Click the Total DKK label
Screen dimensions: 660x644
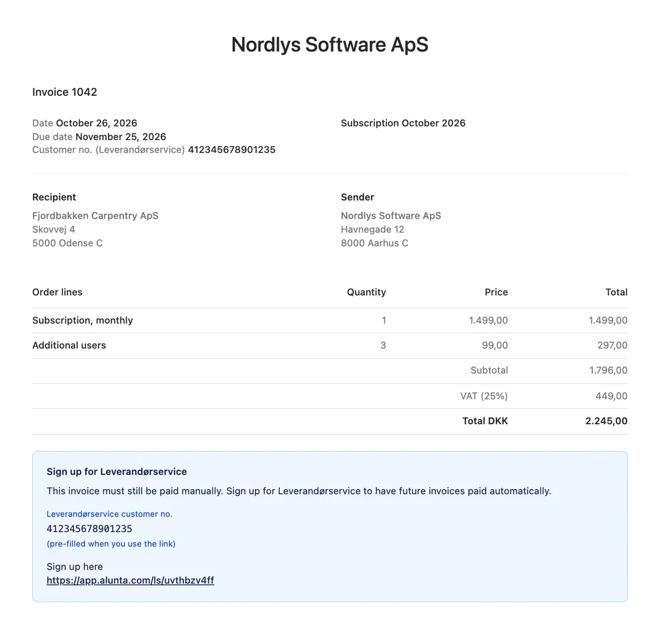(485, 421)
